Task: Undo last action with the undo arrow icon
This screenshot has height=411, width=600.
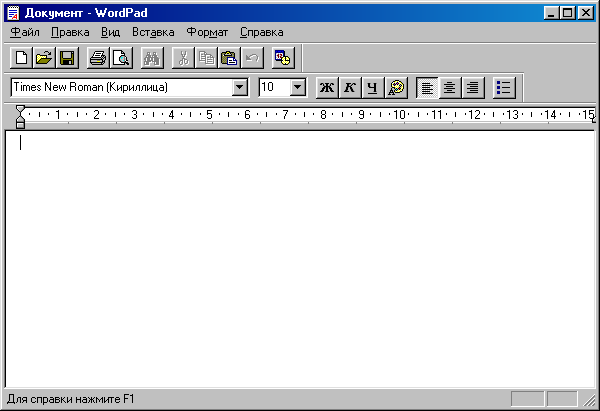Action: (x=252, y=58)
